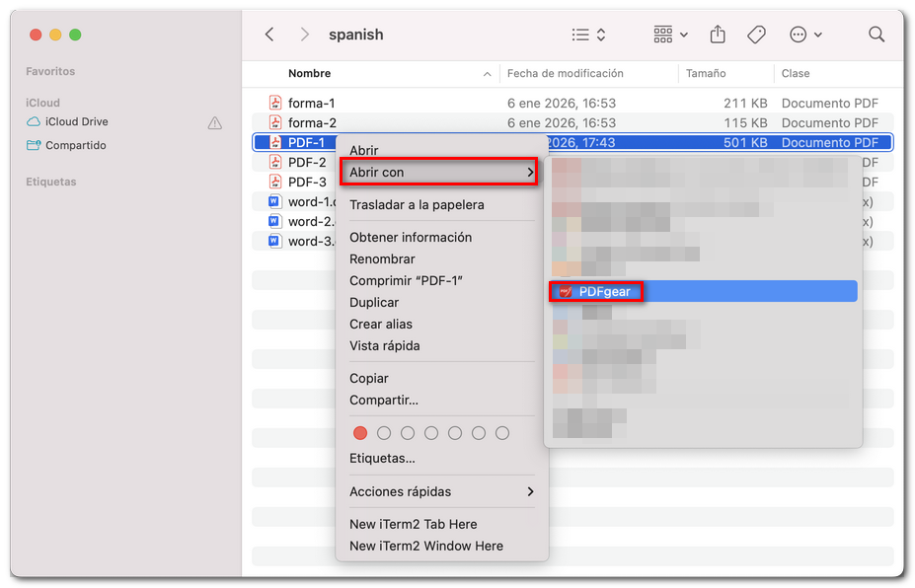
Task: Expand the Abrir con submenu arrow
Action: [528, 171]
